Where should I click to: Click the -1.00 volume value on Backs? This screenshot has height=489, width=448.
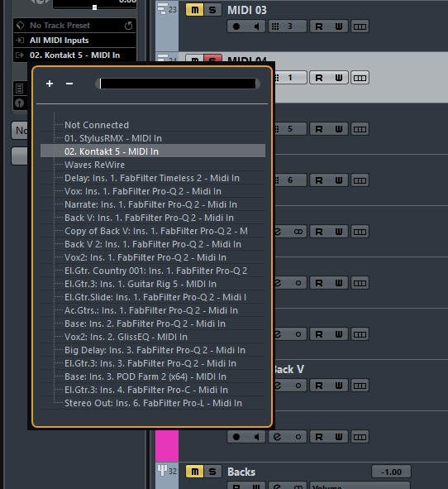[391, 472]
